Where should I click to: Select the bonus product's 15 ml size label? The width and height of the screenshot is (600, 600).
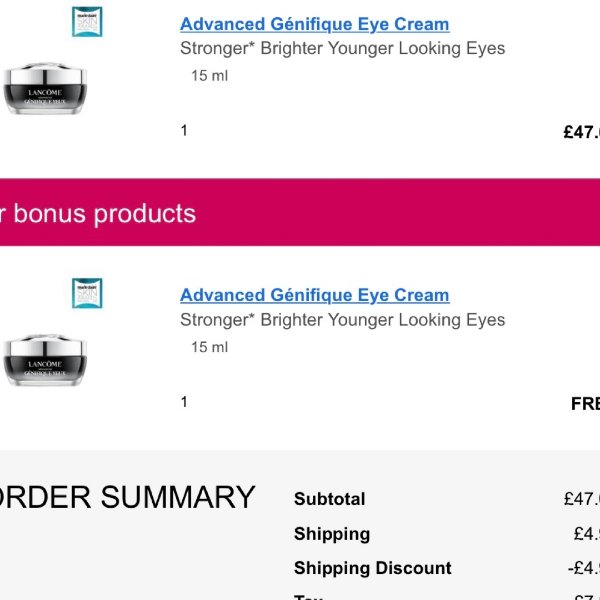click(x=209, y=347)
